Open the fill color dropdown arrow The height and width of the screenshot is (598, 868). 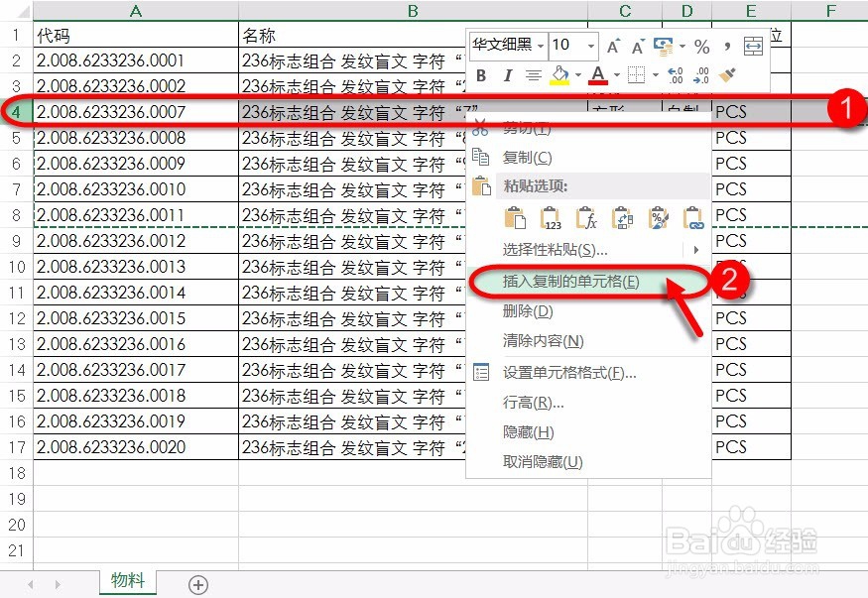(x=578, y=74)
